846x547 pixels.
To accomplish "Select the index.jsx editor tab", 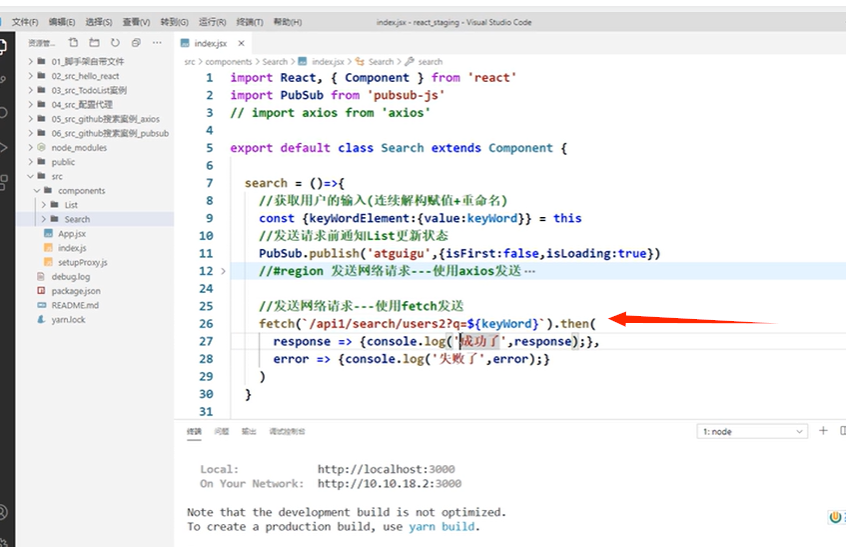I will click(211, 43).
